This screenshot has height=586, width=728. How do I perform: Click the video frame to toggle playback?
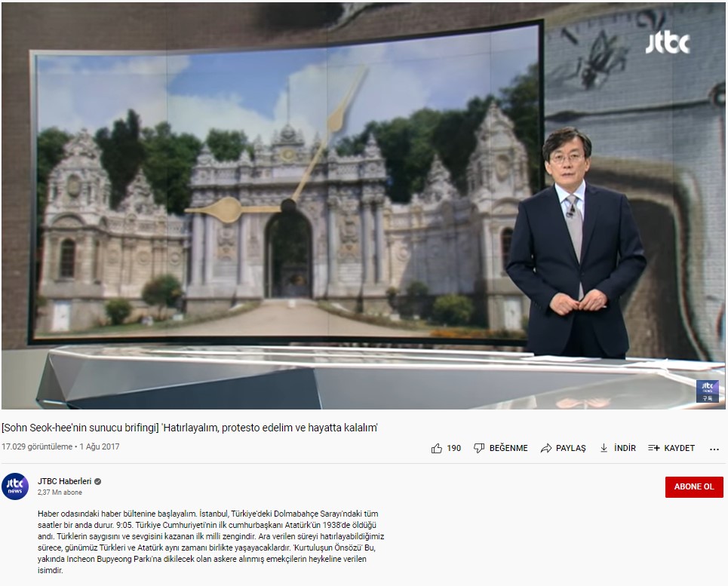tap(364, 205)
